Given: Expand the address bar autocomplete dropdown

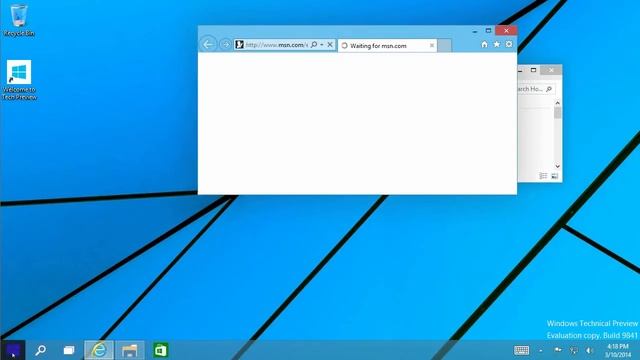Looking at the screenshot, I should click(x=322, y=44).
